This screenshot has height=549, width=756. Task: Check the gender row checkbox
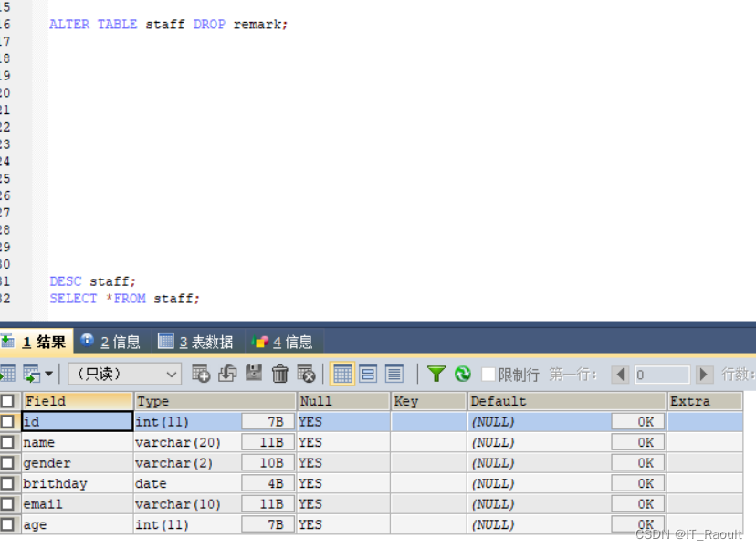click(7, 463)
